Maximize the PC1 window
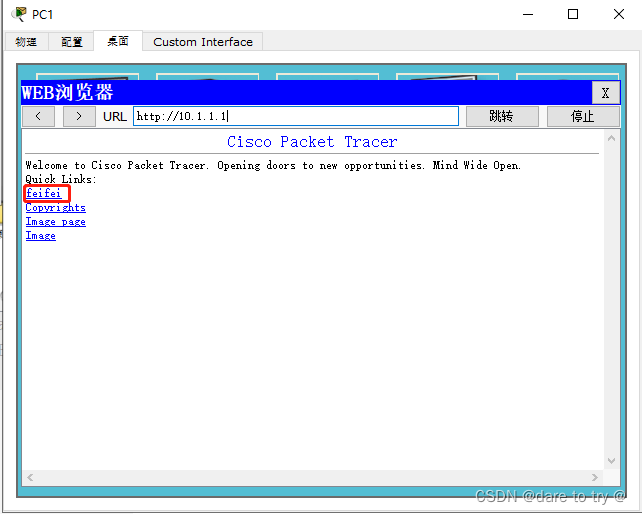The image size is (642, 514). [573, 14]
